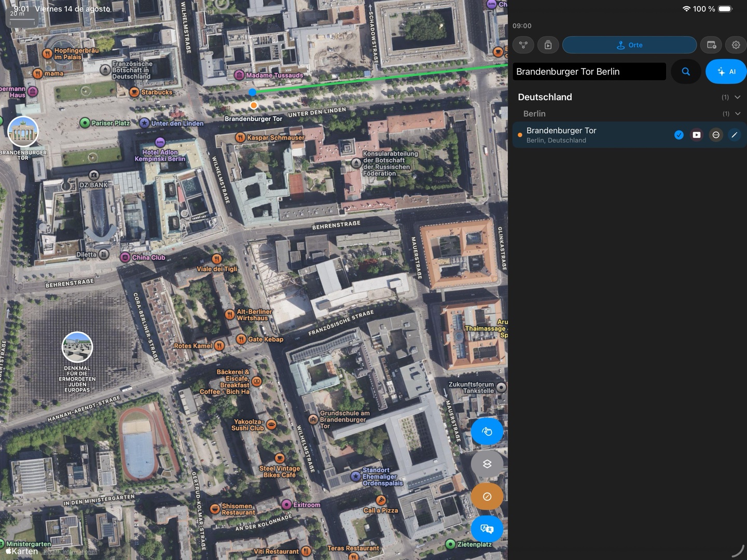747x560 pixels.
Task: Select the Bäckerei & Eiscafe Bich Ha pin
Action: tap(256, 381)
